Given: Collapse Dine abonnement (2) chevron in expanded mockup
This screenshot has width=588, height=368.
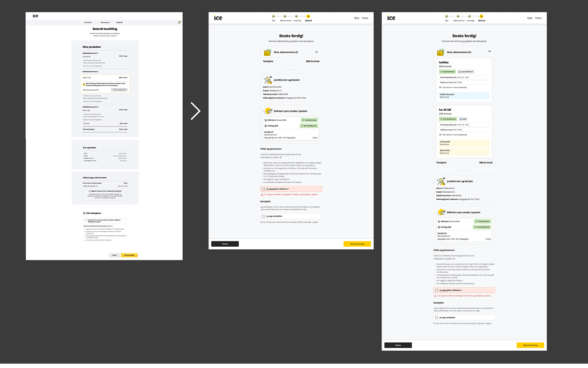Looking at the screenshot, I should [x=490, y=51].
